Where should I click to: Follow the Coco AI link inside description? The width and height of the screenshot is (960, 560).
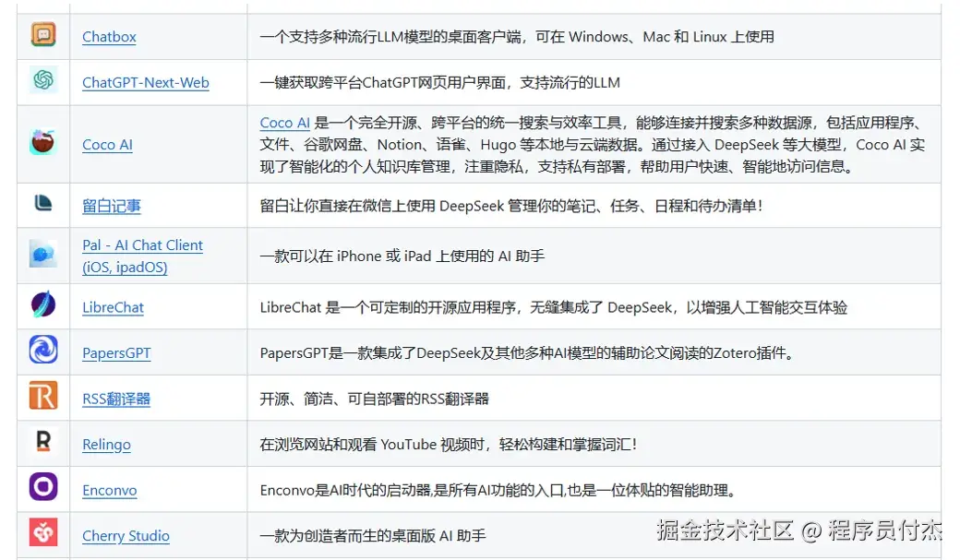coord(284,123)
